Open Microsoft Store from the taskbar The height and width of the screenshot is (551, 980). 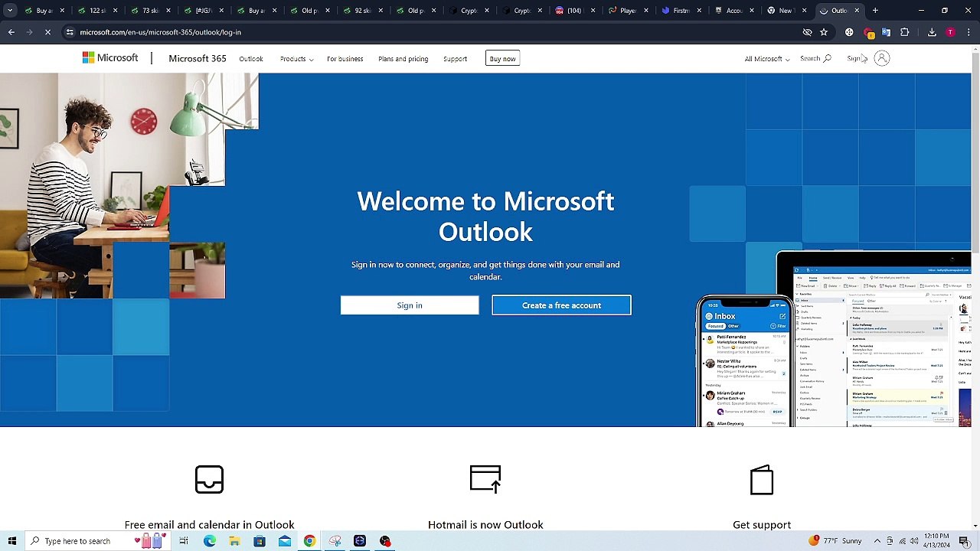pyautogui.click(x=260, y=541)
